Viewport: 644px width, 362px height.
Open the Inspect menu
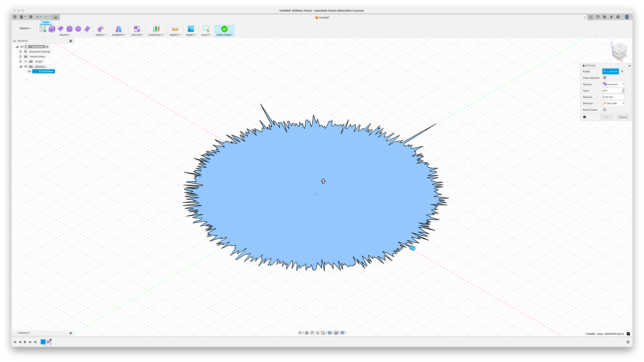(x=175, y=35)
